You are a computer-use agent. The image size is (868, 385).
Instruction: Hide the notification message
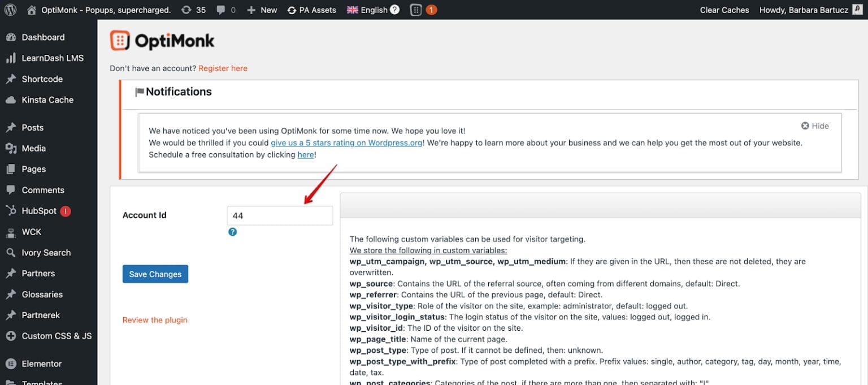click(x=815, y=126)
